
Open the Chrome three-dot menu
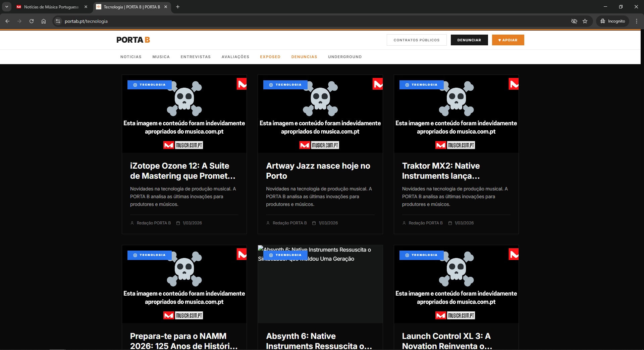636,21
